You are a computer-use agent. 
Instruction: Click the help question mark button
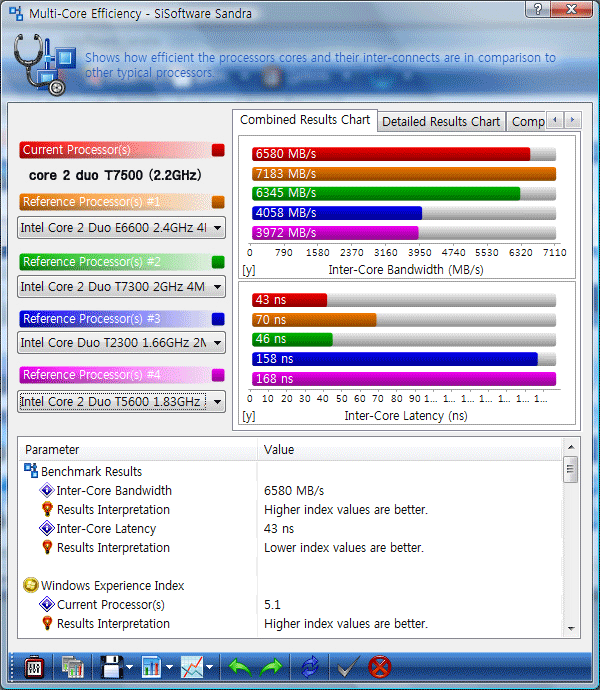tap(537, 9)
